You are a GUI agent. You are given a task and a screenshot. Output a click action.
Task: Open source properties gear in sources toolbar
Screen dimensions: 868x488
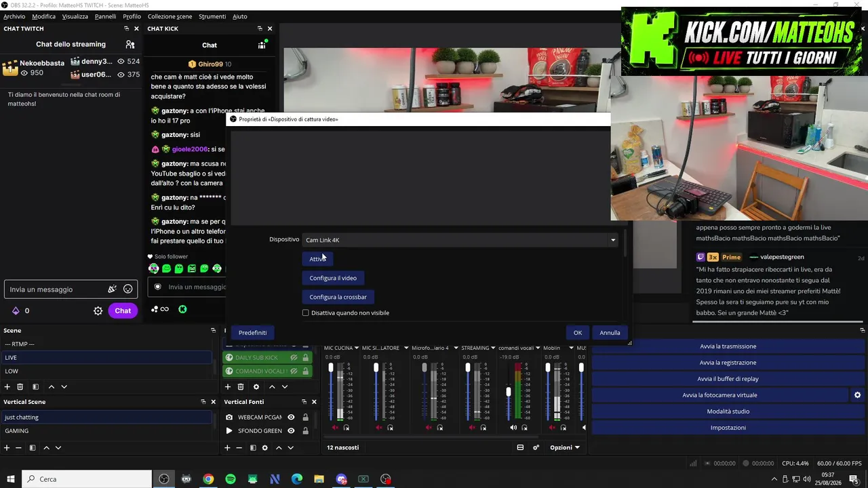pyautogui.click(x=256, y=386)
